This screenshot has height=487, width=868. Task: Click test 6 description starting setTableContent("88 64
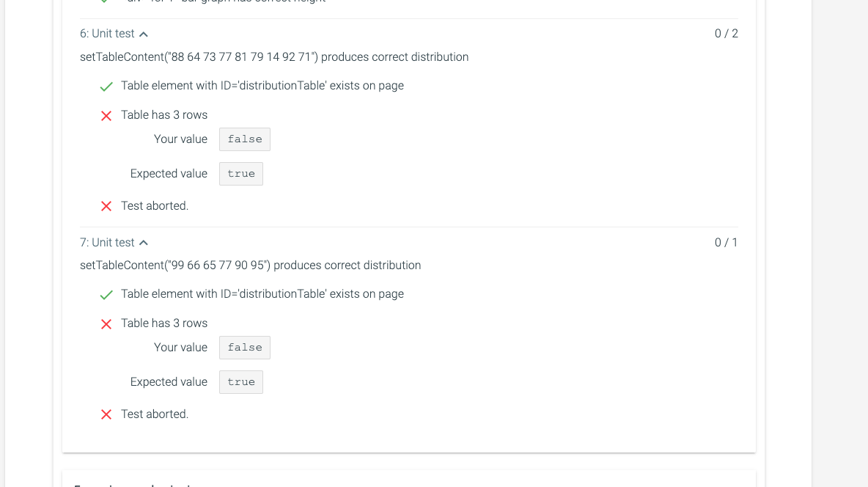[274, 57]
